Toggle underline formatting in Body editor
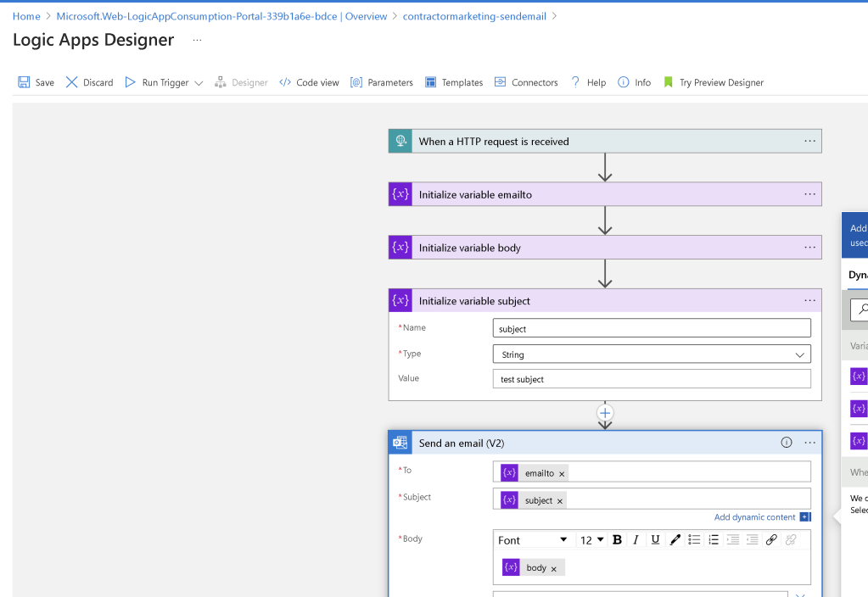This screenshot has width=868, height=597. 655,540
